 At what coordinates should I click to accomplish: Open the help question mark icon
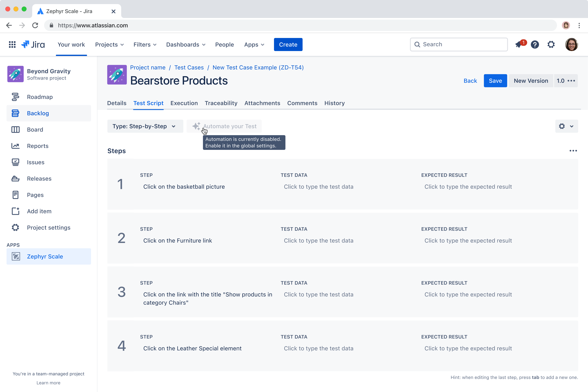click(535, 45)
